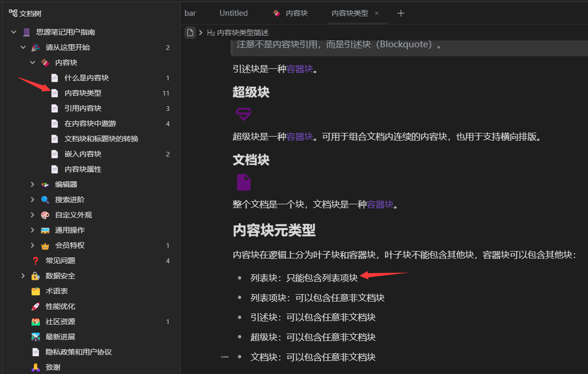Open the 引用内容块 document

83,108
